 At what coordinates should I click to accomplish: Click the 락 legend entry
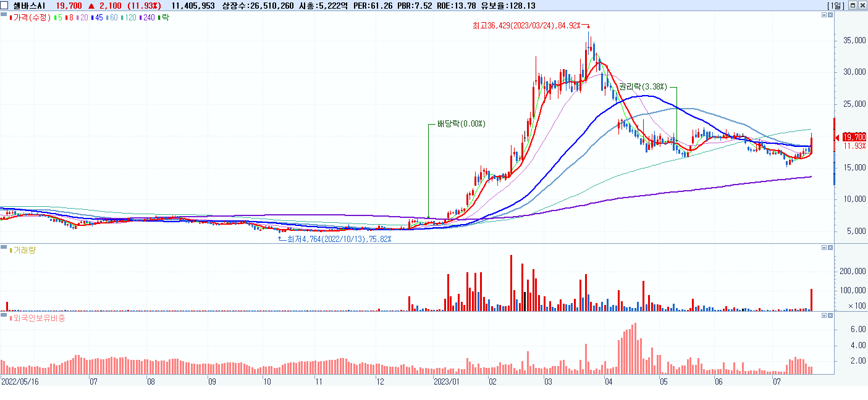(x=163, y=17)
